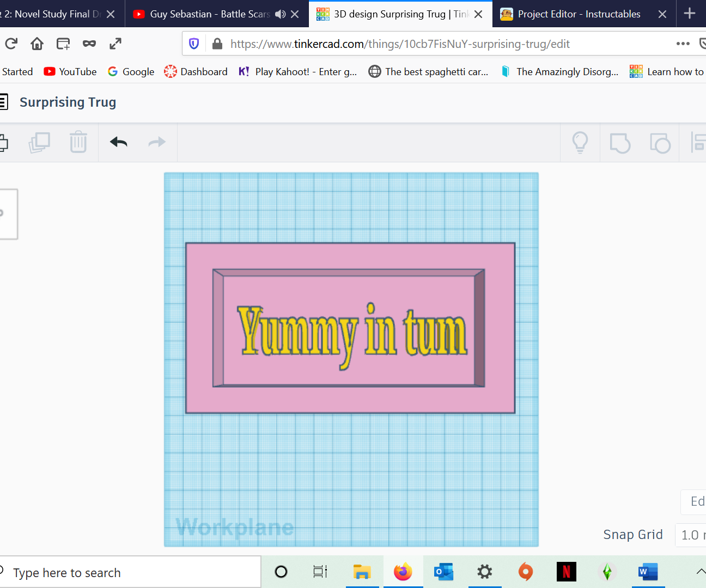Open The Amazingly Disorg... bookmark
Screen dimensions: 706x588
tap(559, 72)
